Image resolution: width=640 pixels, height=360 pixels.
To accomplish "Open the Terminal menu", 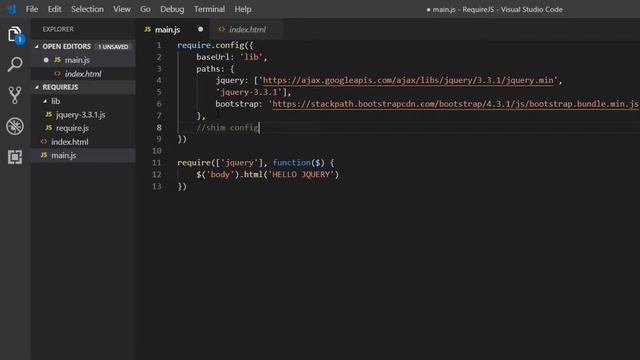I will (209, 9).
